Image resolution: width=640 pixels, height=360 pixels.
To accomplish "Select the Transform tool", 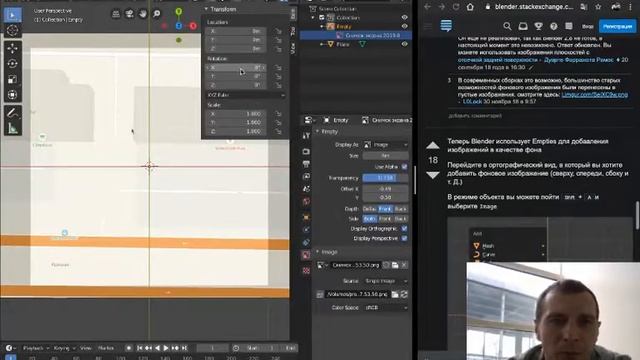I will click(13, 95).
